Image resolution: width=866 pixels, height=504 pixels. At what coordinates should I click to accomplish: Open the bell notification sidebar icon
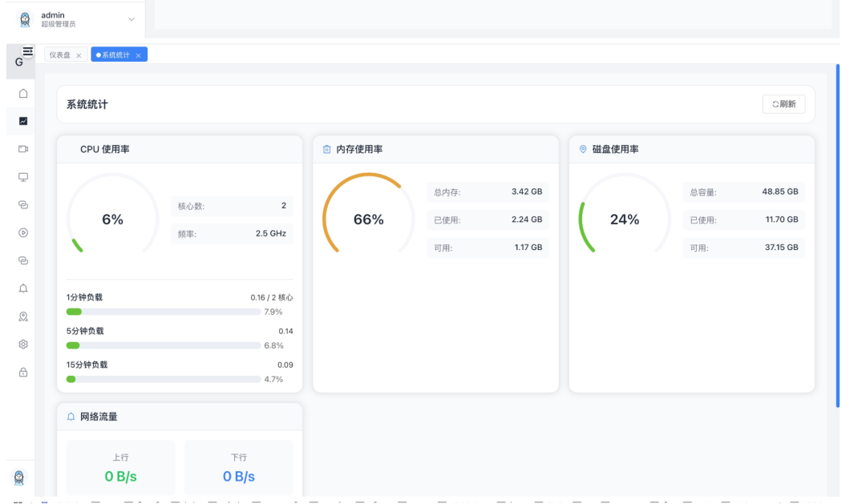pyautogui.click(x=23, y=288)
